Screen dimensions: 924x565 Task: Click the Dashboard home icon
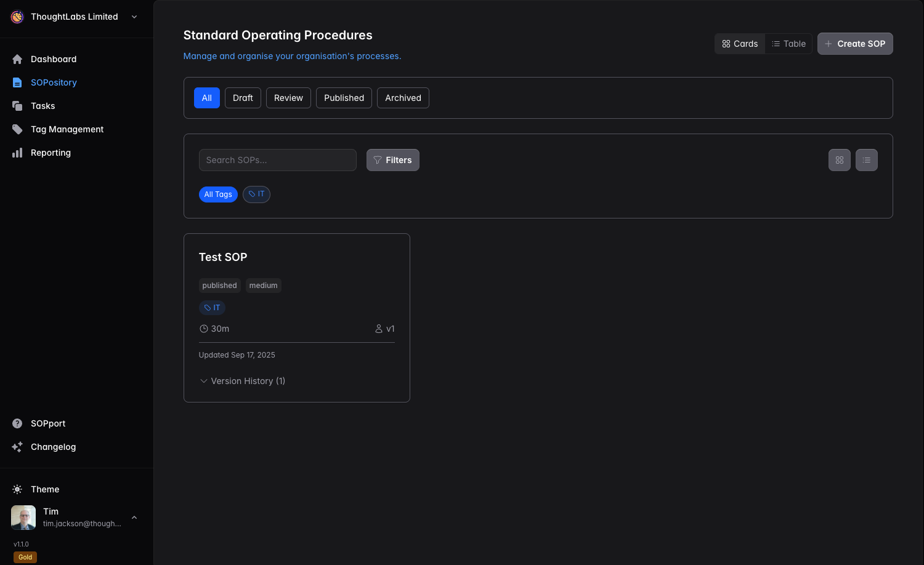click(17, 59)
